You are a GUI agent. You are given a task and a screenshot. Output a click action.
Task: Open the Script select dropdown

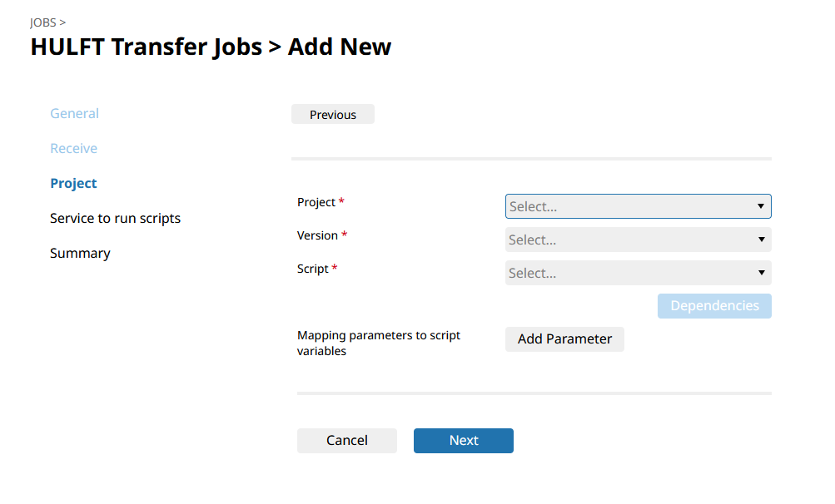[x=638, y=273]
